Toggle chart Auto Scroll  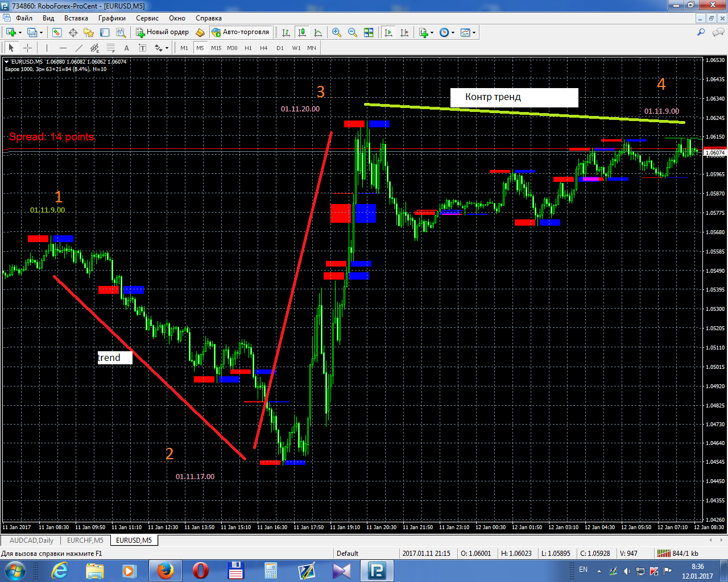click(388, 32)
